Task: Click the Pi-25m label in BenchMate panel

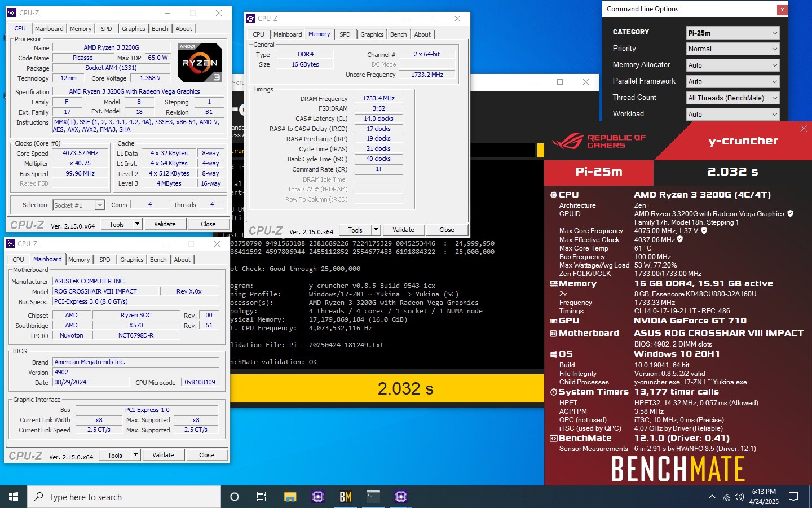Action: (x=599, y=172)
